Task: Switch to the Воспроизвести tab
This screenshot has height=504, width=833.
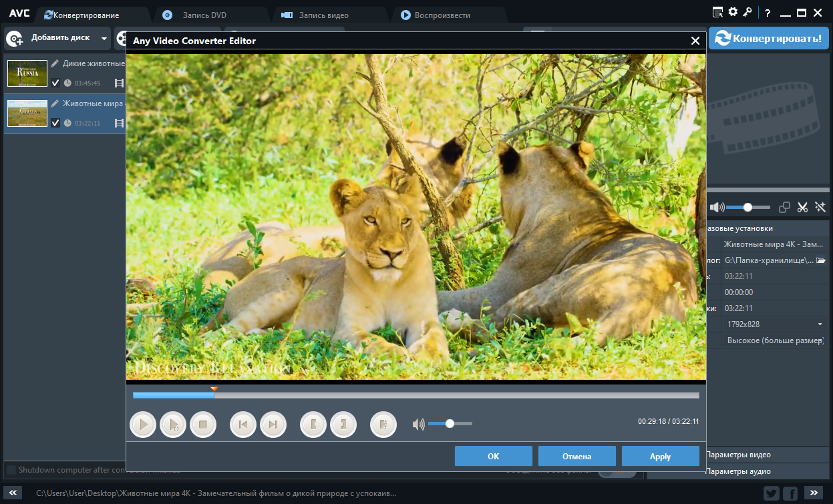Action: coord(442,15)
